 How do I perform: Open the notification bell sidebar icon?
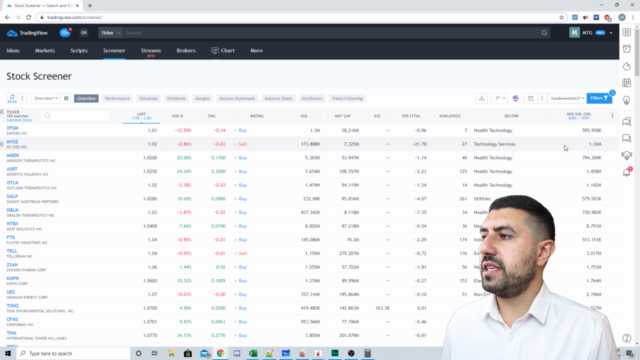pos(627,172)
